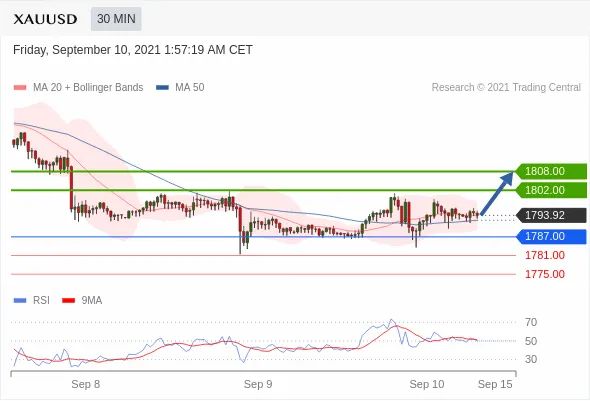
Task: Toggle the RSI legend label
Action: (41, 301)
